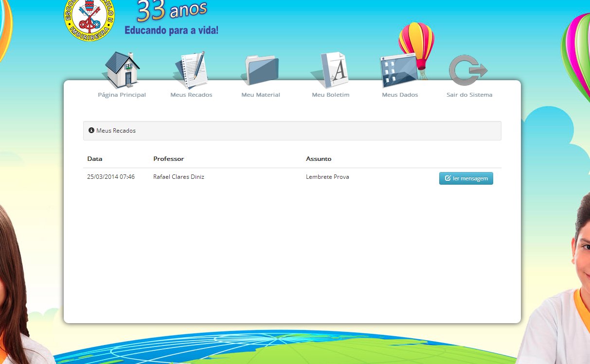
Task: Select the Meu Material menu label
Action: (261, 95)
